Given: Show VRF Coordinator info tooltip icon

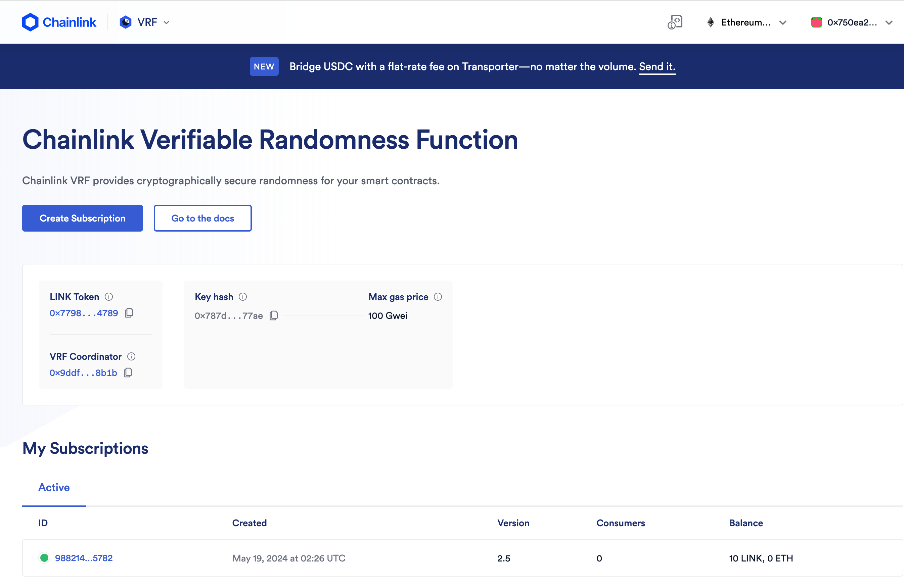Looking at the screenshot, I should [131, 356].
